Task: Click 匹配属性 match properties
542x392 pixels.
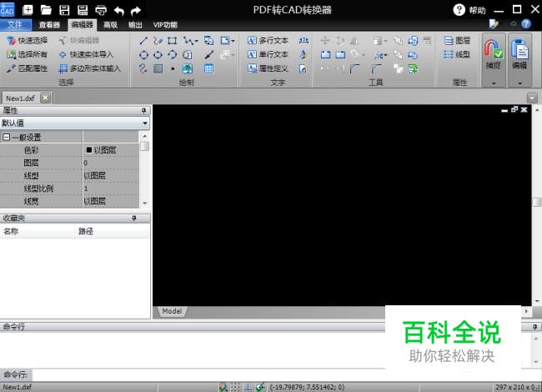Action: coord(27,68)
